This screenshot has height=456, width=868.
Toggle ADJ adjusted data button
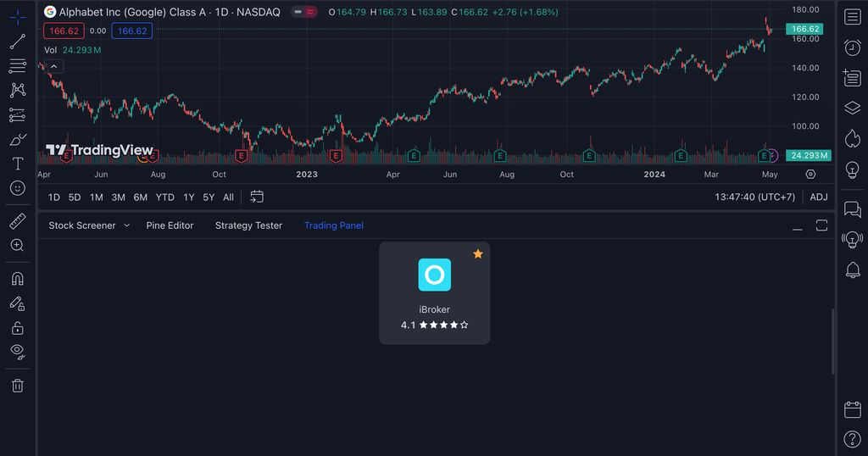click(x=818, y=197)
